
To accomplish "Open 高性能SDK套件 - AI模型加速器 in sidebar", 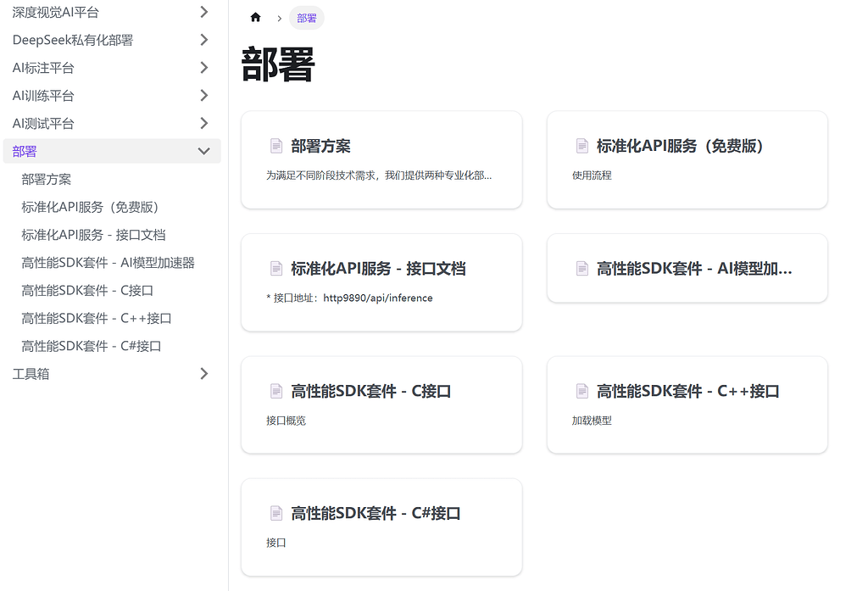I will tap(108, 263).
